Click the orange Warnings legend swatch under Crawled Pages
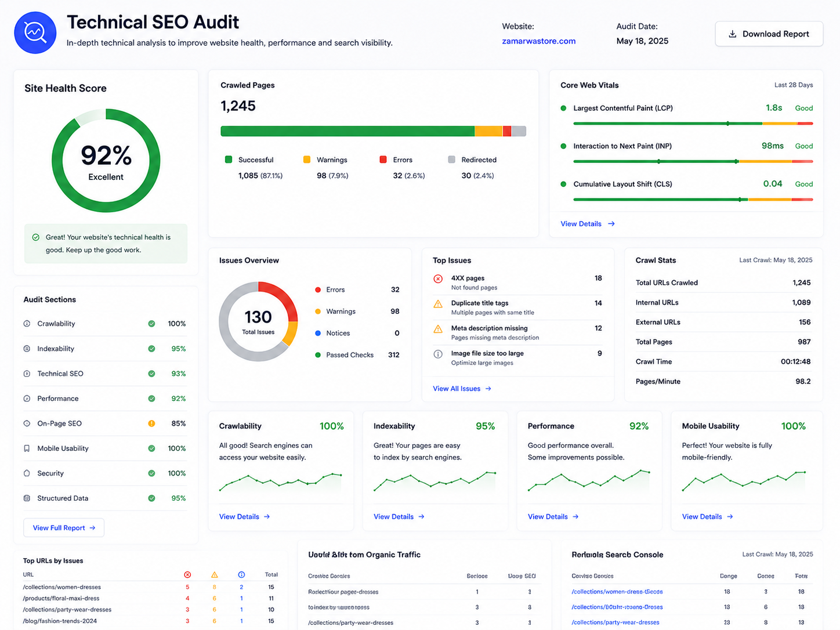 click(x=307, y=160)
